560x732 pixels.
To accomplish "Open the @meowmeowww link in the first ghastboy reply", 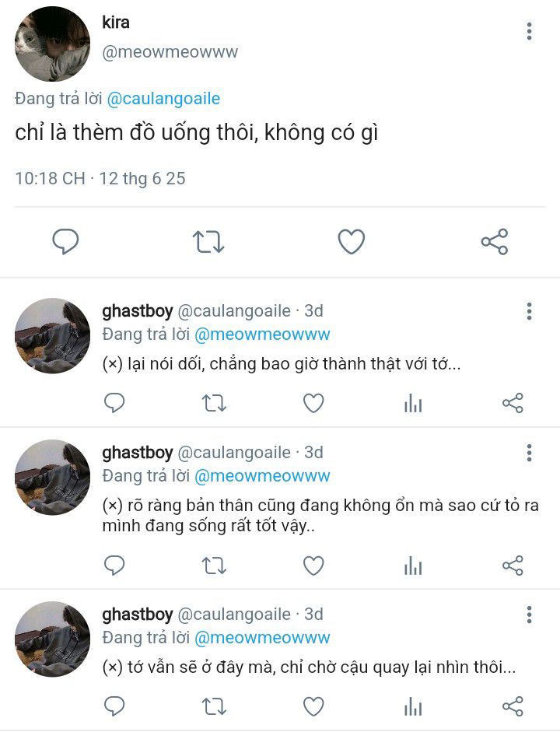I will [x=262, y=334].
